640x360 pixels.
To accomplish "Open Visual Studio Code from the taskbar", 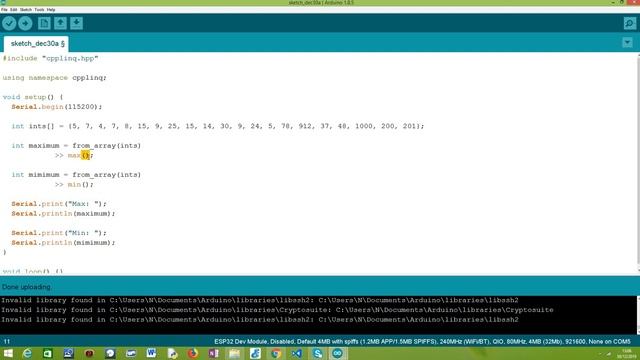I will [297, 353].
